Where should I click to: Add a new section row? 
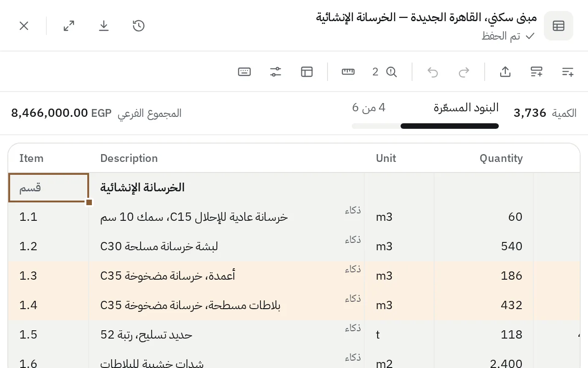click(x=537, y=72)
